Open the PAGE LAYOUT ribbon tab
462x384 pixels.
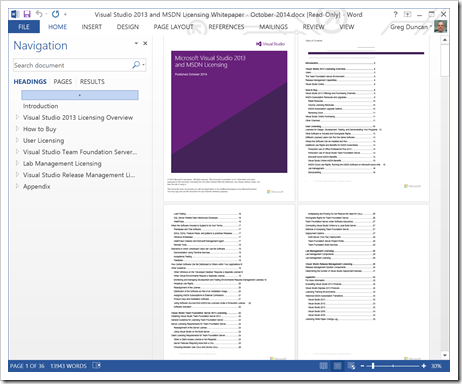tap(173, 27)
